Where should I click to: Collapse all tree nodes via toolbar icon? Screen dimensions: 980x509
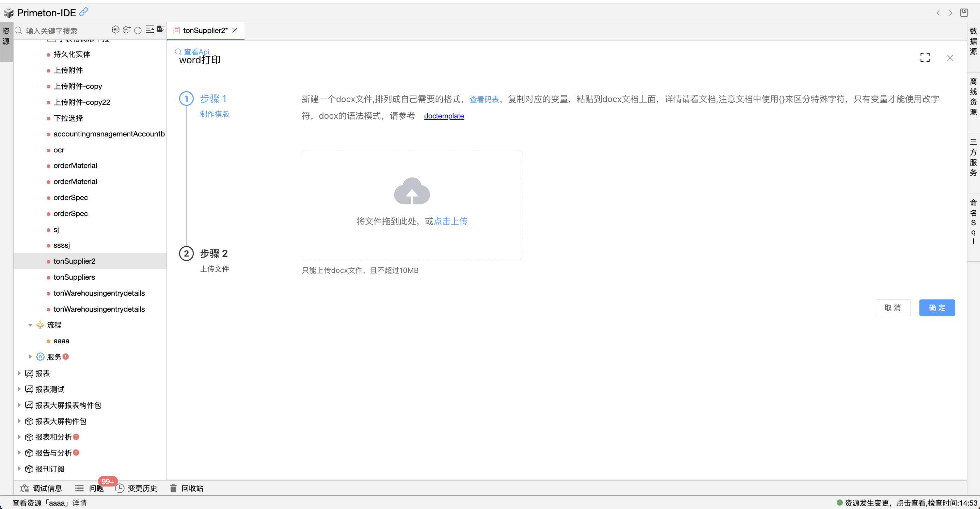(150, 30)
